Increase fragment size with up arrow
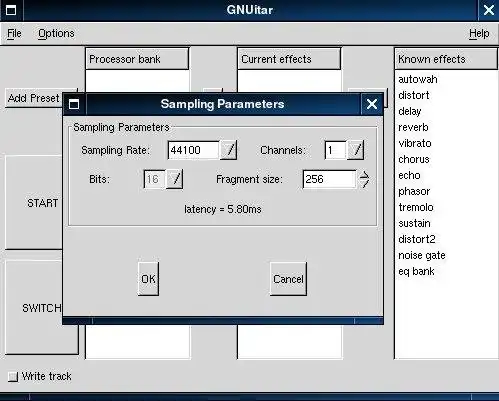 tap(364, 175)
